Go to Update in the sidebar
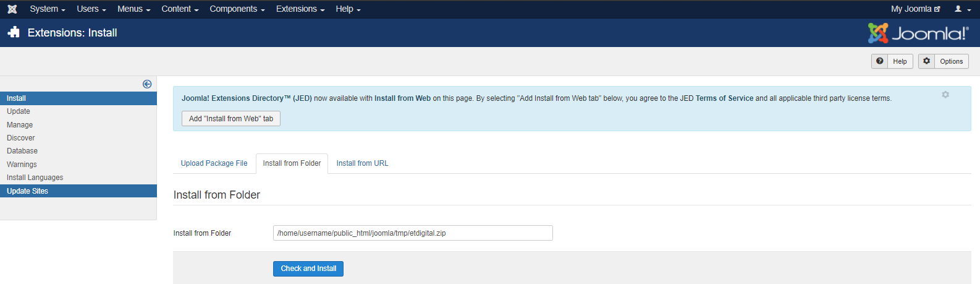The height and width of the screenshot is (284, 980). tap(78, 111)
